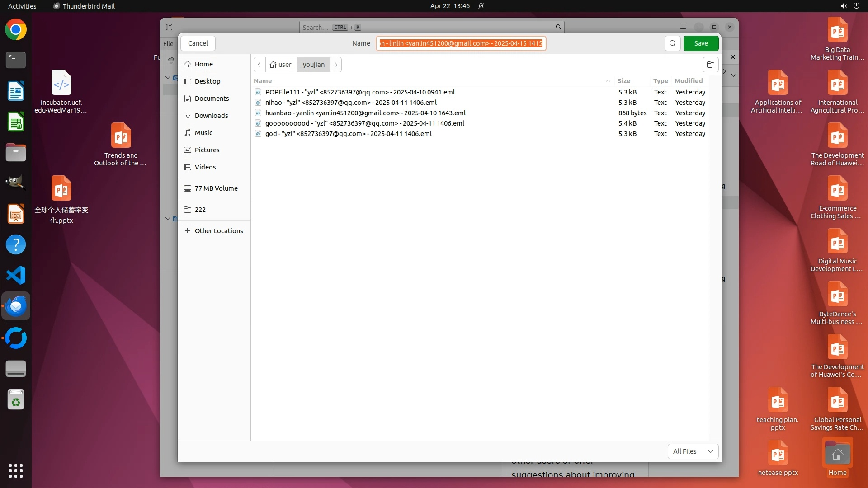Click the create new folder icon
Viewport: 868px width, 488px height.
click(710, 65)
